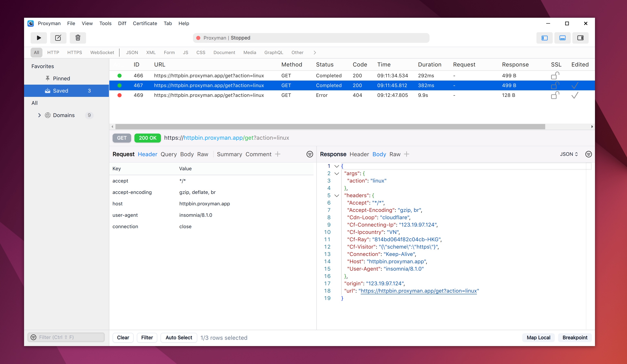Click the Breakpoint button
This screenshot has height=364, width=627.
(x=575, y=337)
